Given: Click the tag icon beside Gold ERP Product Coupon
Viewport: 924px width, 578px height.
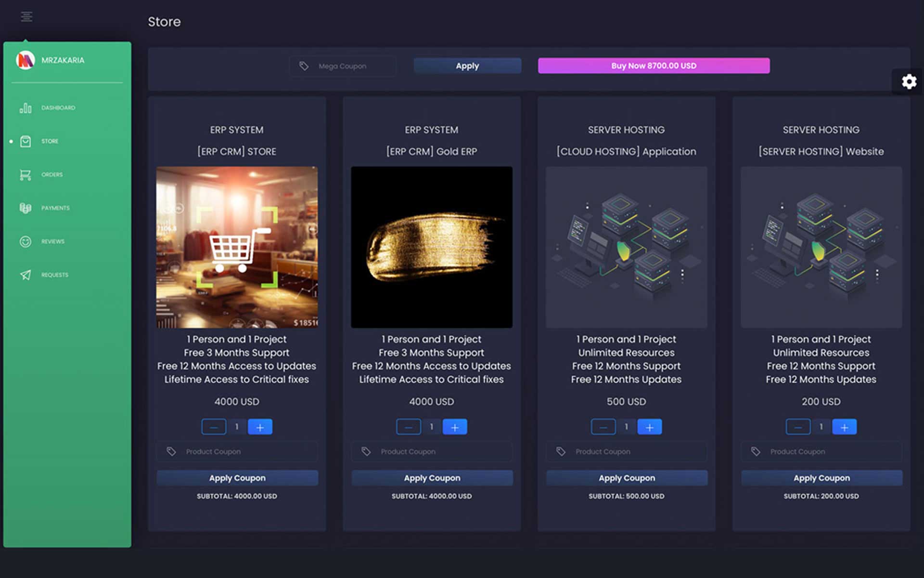Looking at the screenshot, I should pos(366,451).
